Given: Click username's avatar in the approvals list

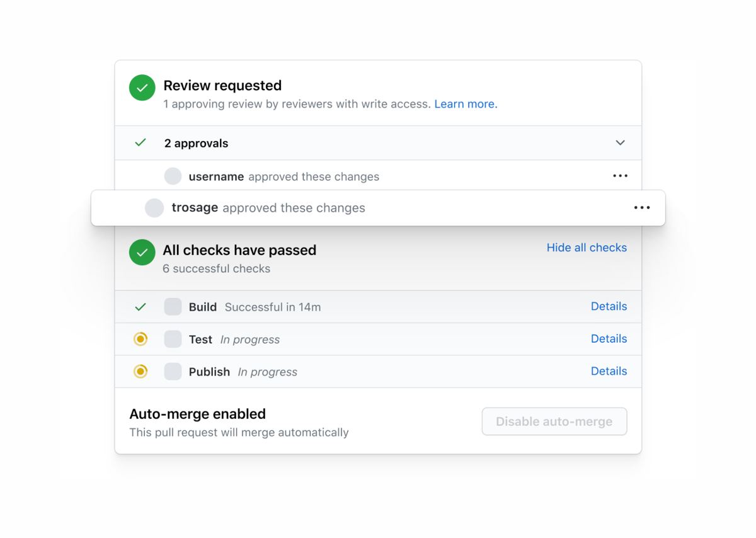Looking at the screenshot, I should point(173,176).
